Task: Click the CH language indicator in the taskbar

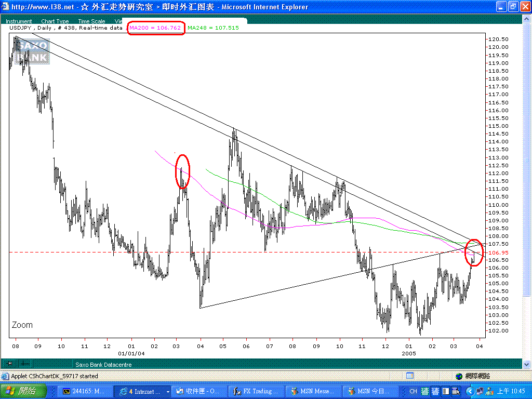Action: pos(413,391)
